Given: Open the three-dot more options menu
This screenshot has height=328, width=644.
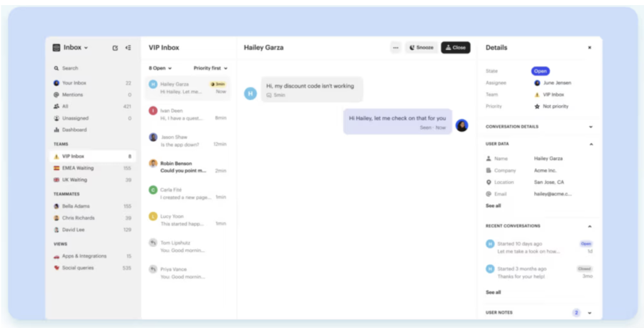Looking at the screenshot, I should click(x=396, y=48).
